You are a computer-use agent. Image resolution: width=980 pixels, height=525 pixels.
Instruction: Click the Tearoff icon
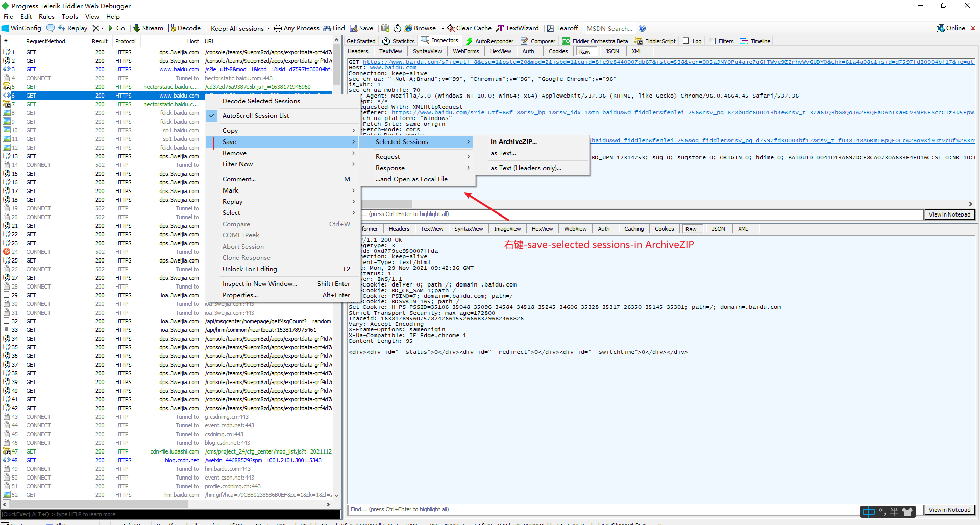tap(550, 28)
